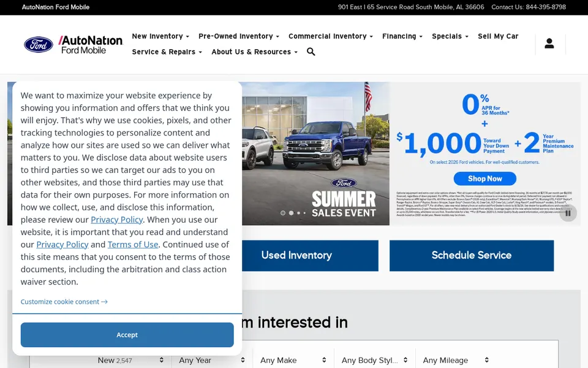Select the third carousel slide dot
This screenshot has height=368, width=588.
[x=298, y=213]
